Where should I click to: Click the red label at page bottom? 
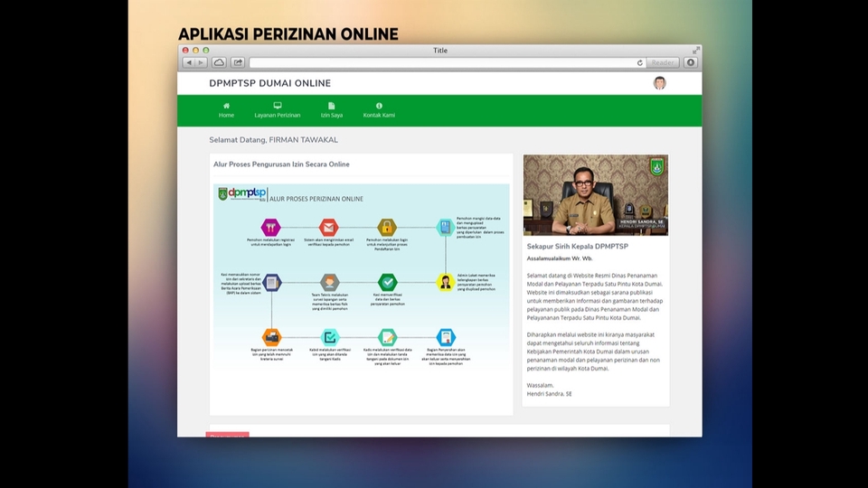pyautogui.click(x=228, y=435)
